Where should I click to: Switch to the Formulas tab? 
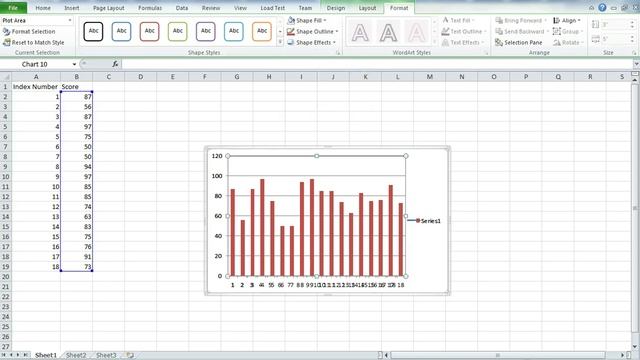click(150, 8)
